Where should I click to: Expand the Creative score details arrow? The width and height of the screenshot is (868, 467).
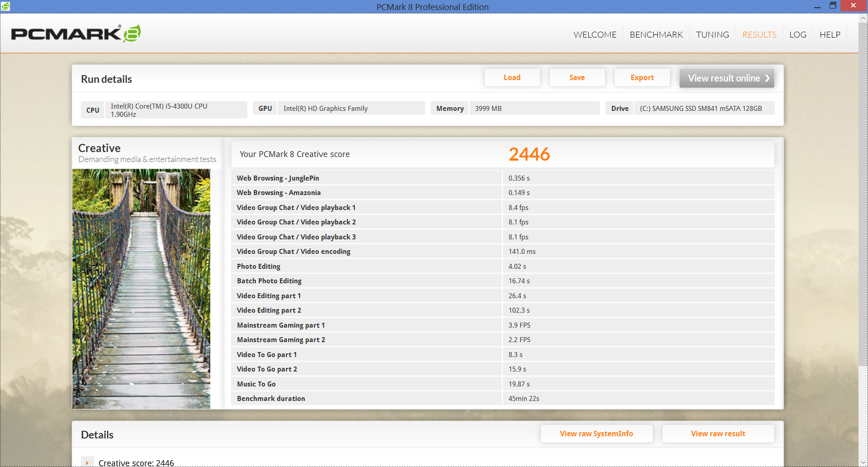[87, 462]
